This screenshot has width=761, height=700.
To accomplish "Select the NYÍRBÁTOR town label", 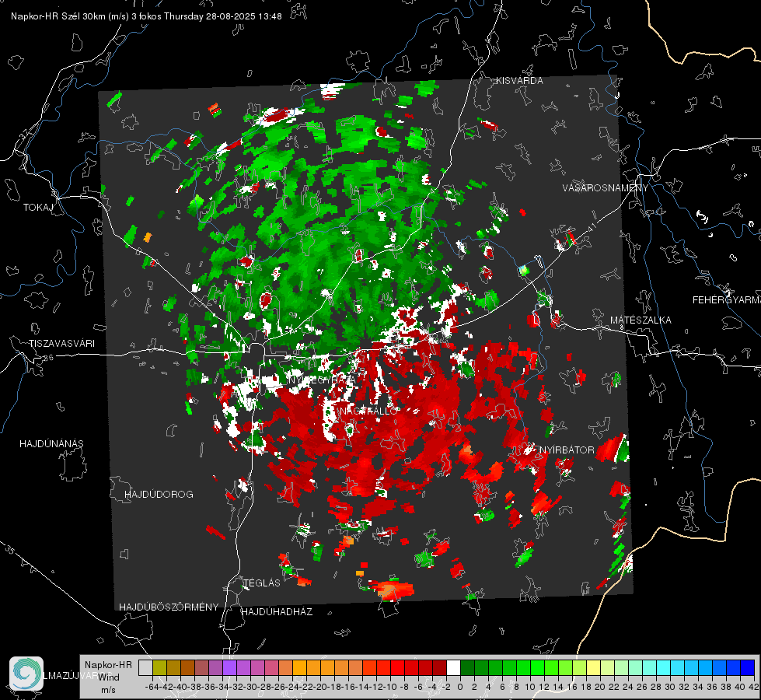I will point(567,450).
